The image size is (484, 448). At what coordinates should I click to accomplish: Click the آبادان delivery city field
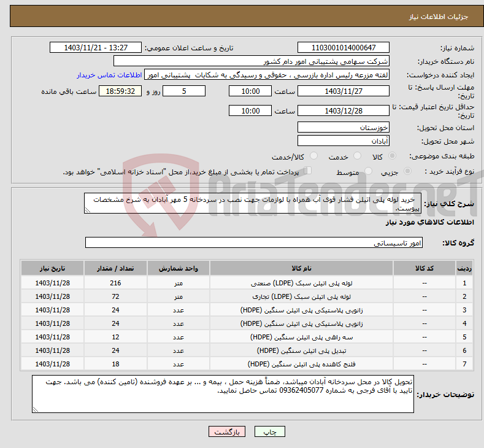(x=343, y=141)
